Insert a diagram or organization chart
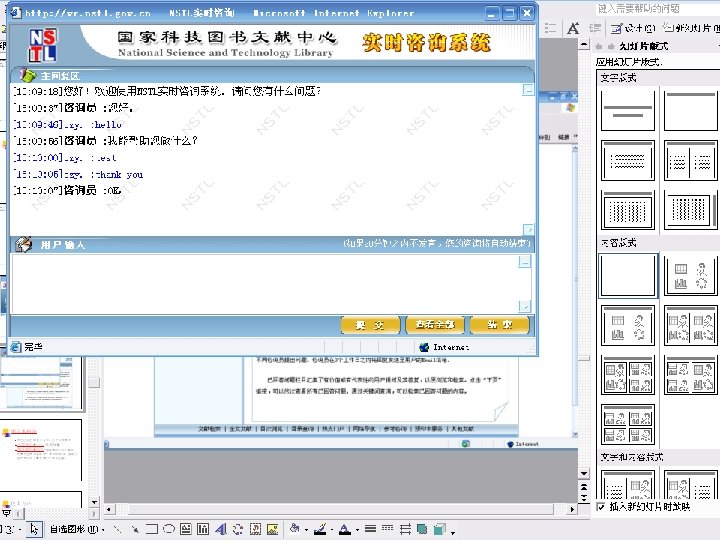 point(237,529)
